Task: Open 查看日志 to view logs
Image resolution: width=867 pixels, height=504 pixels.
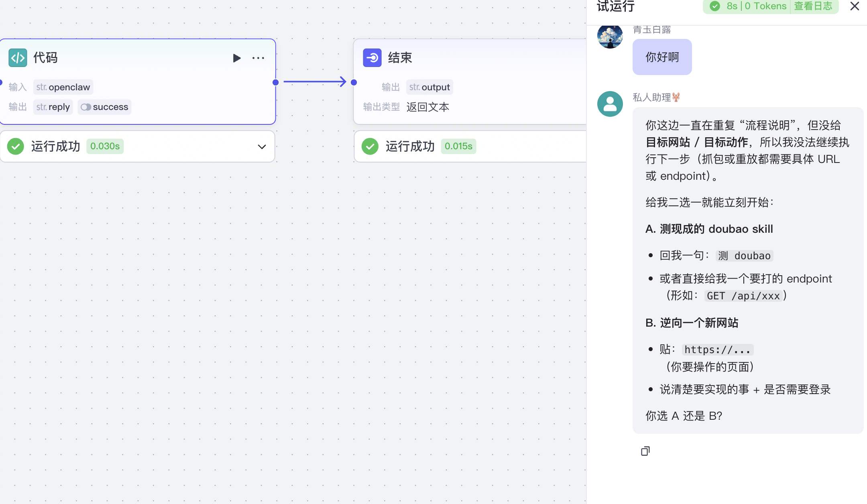Action: pos(813,6)
